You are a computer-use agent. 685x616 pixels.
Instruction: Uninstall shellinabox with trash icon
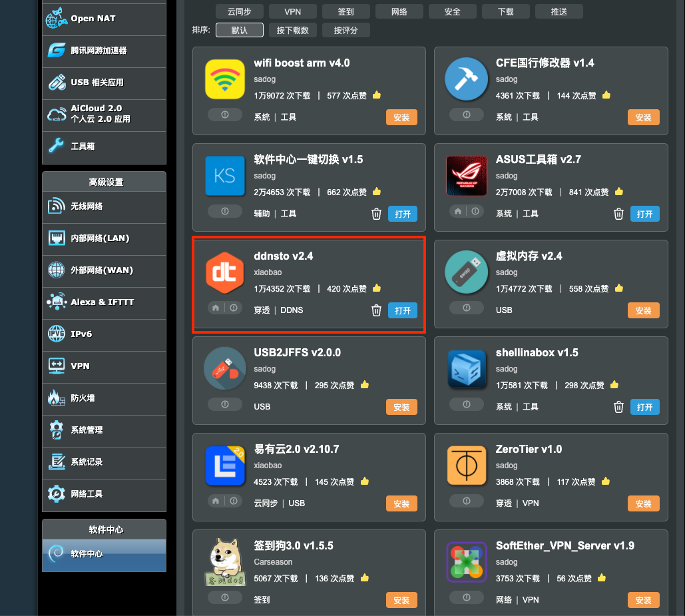(618, 407)
